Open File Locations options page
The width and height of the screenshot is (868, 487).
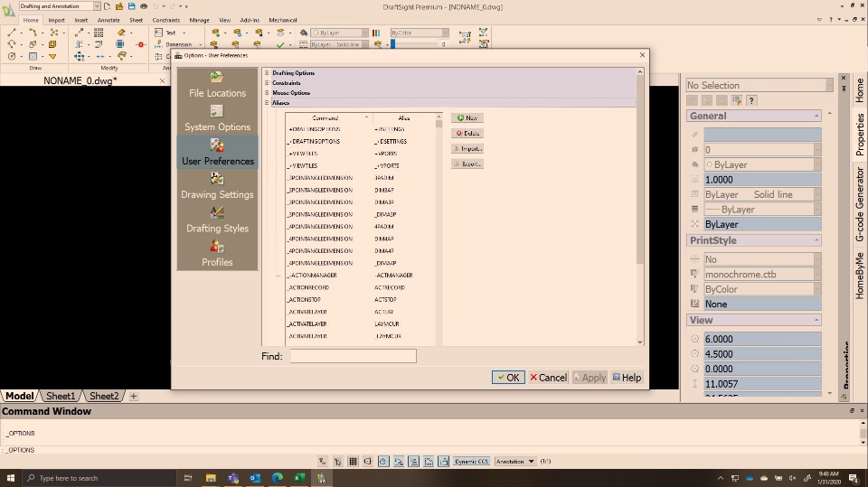coord(217,85)
